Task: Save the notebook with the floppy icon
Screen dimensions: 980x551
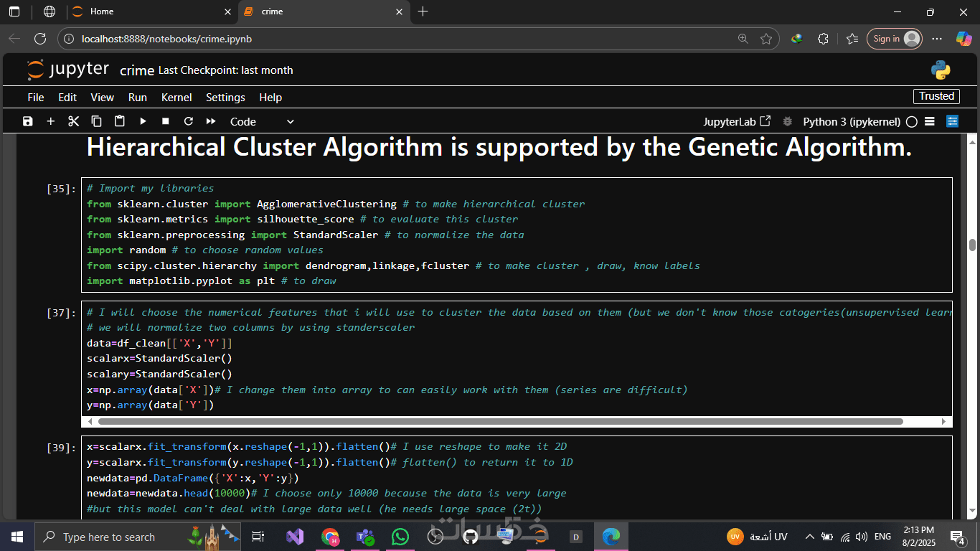Action: click(x=28, y=121)
